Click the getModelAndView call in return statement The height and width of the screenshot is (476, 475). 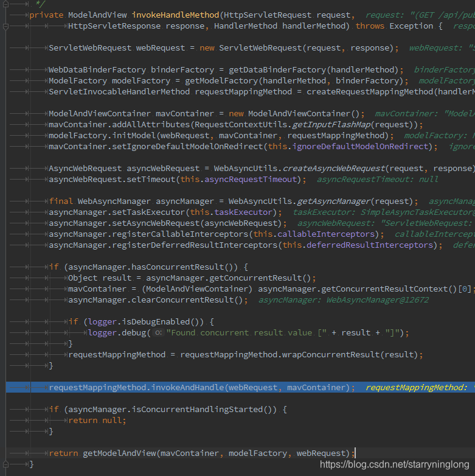[119, 453]
